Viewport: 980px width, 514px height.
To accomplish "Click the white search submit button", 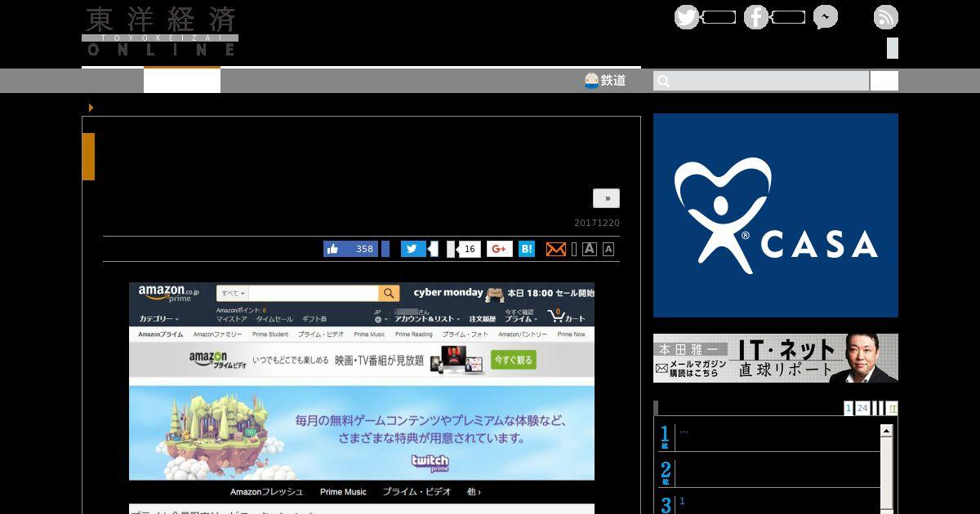I will coord(884,81).
